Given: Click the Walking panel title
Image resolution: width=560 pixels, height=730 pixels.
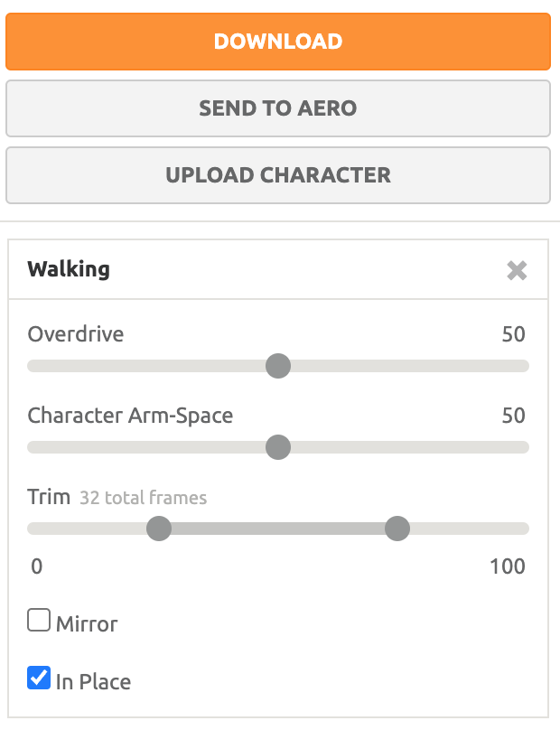Looking at the screenshot, I should tap(69, 269).
